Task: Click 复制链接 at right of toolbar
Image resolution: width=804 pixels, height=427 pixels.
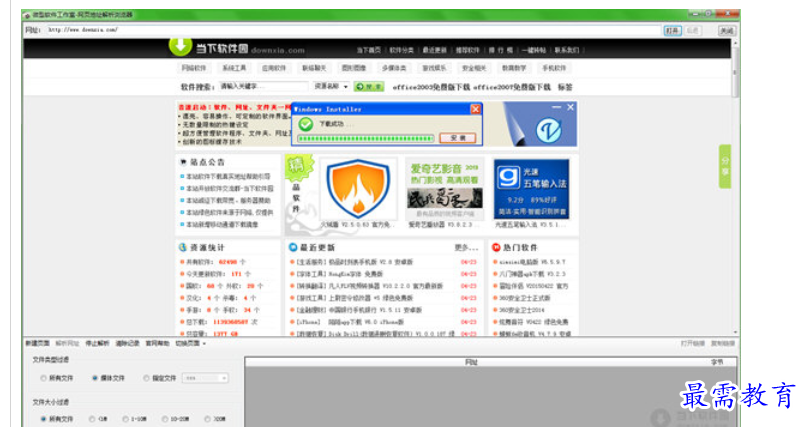Action: coord(723,343)
